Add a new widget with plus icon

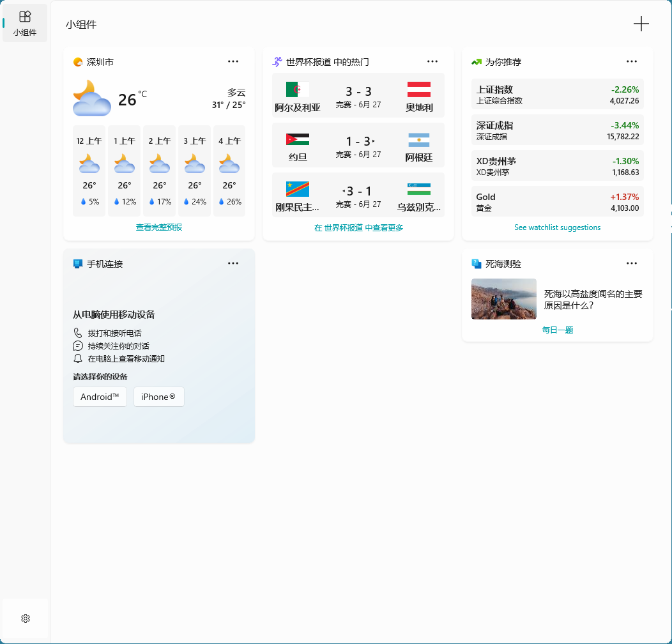click(641, 24)
